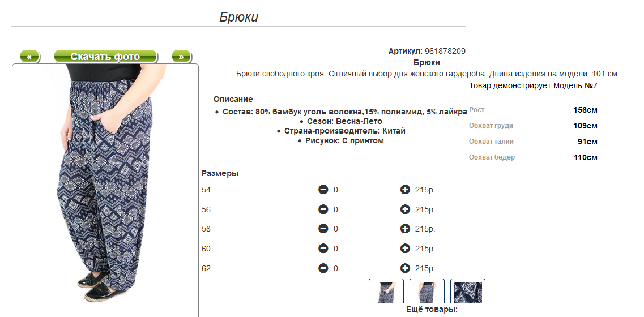This screenshot has width=644, height=317.
Task: Increase quantity for size 56
Action: 405,209
